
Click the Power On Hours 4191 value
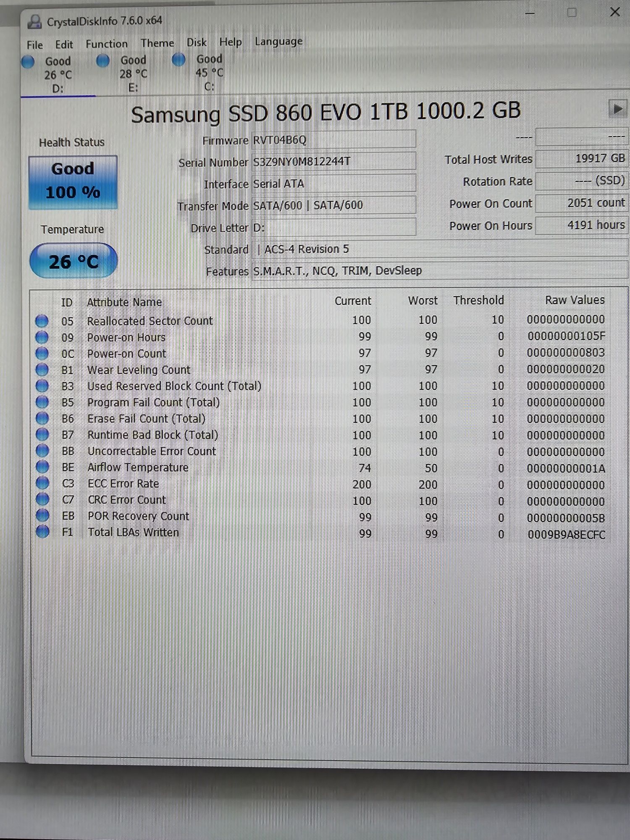pyautogui.click(x=582, y=225)
